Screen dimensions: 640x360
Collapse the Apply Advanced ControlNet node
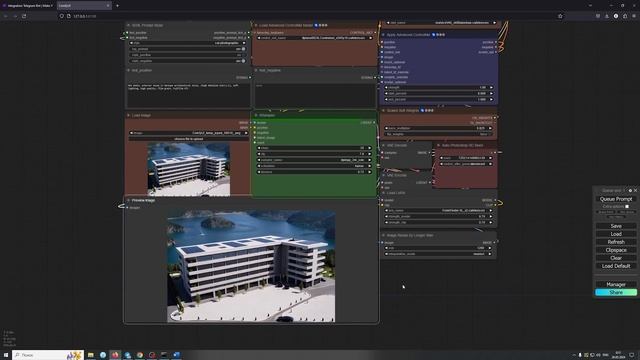[383, 35]
